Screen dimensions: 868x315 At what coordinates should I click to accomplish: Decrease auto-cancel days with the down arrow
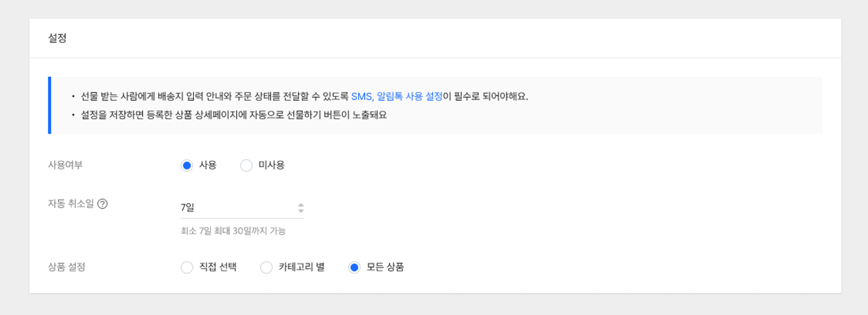(x=301, y=211)
